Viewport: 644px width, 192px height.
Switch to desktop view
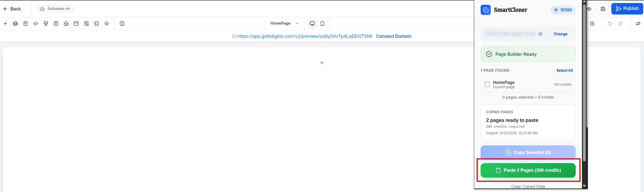click(x=312, y=24)
